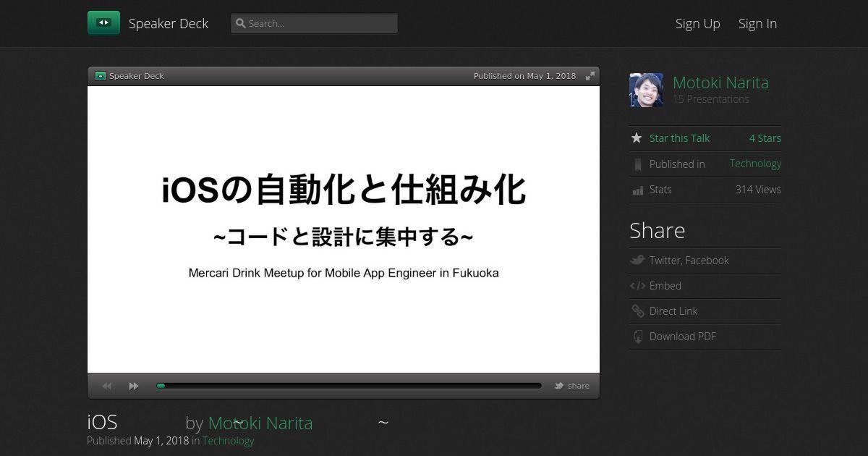Click the Direct Link chain icon

tap(637, 311)
